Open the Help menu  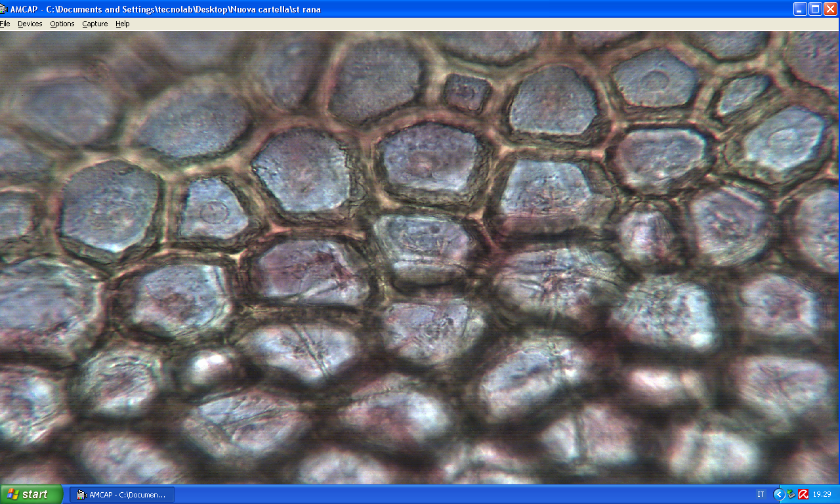pos(123,24)
